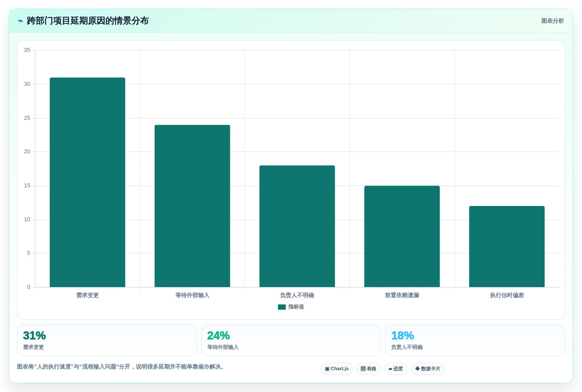Click the 等待外部输入 bar in the chart
The height and width of the screenshot is (392, 582).
click(x=192, y=206)
